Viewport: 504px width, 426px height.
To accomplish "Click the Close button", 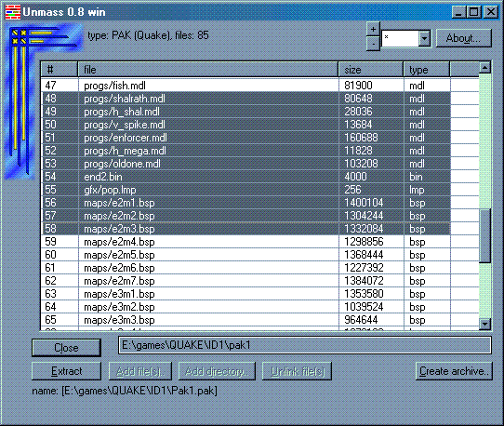I will click(66, 348).
